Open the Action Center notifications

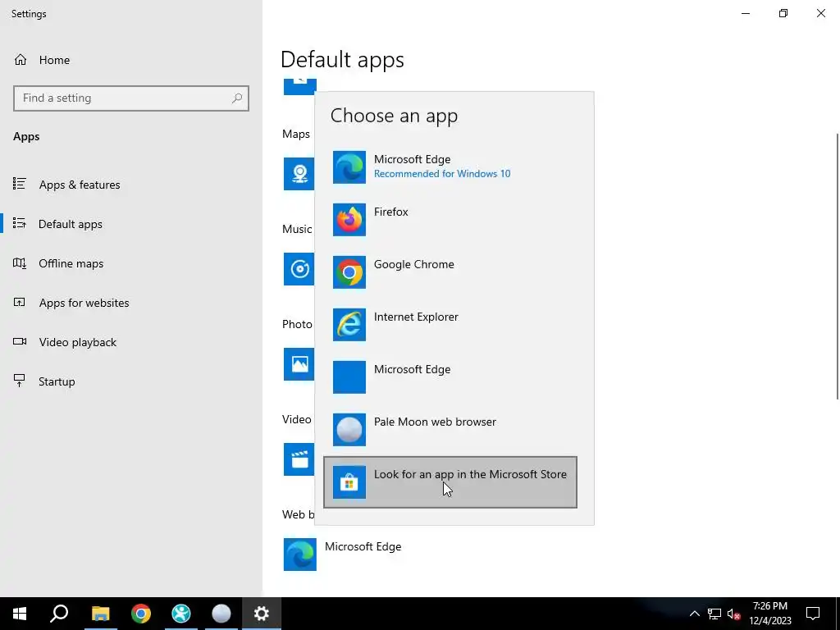click(x=813, y=614)
